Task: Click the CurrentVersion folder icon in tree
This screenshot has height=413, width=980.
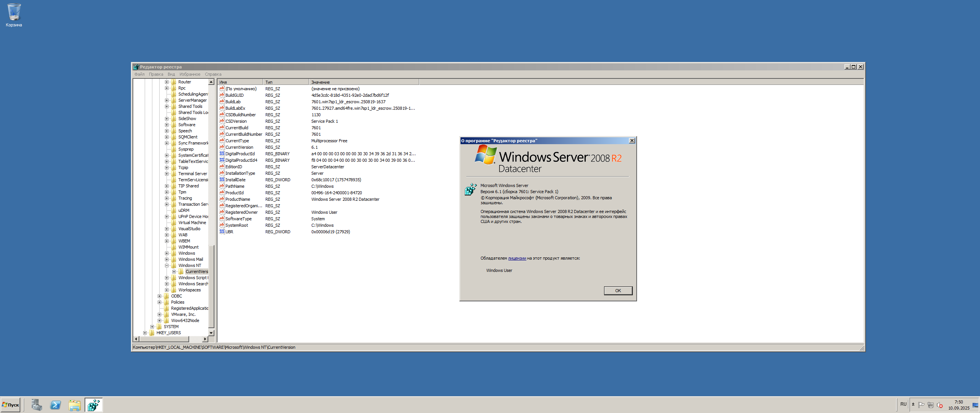Action: 181,272
